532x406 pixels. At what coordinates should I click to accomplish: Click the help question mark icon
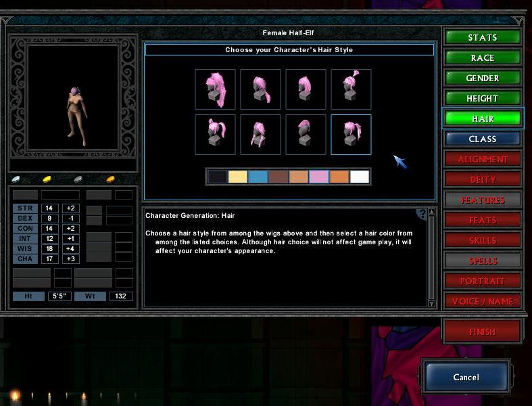pos(423,214)
